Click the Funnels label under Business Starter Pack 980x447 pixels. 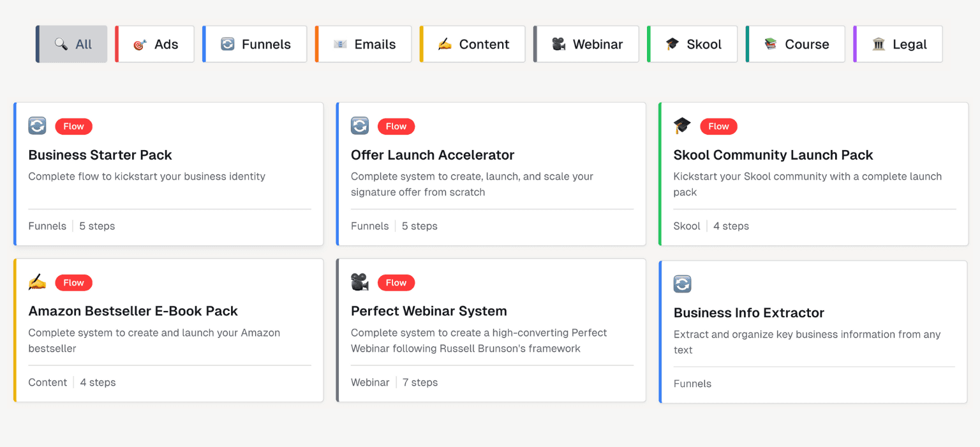click(47, 225)
